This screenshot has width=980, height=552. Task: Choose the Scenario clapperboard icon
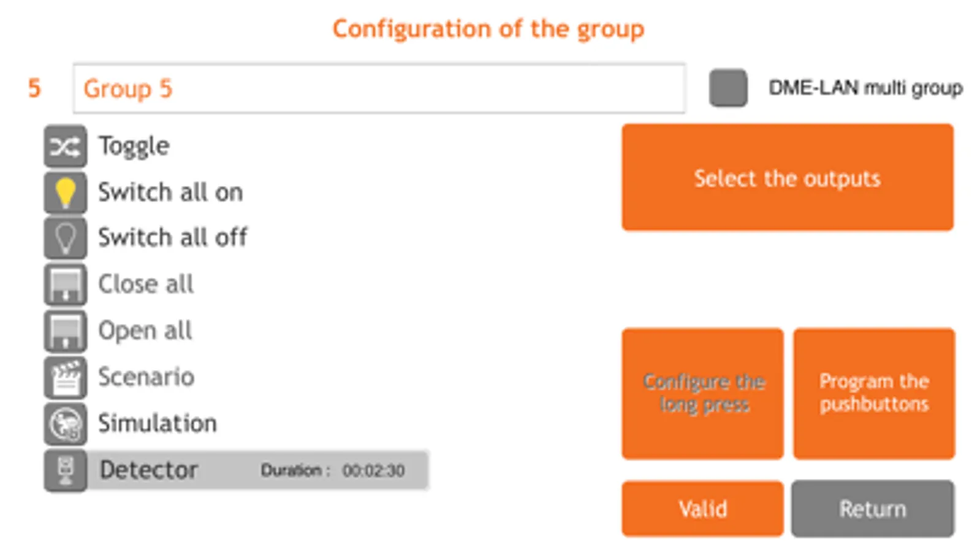tap(65, 377)
